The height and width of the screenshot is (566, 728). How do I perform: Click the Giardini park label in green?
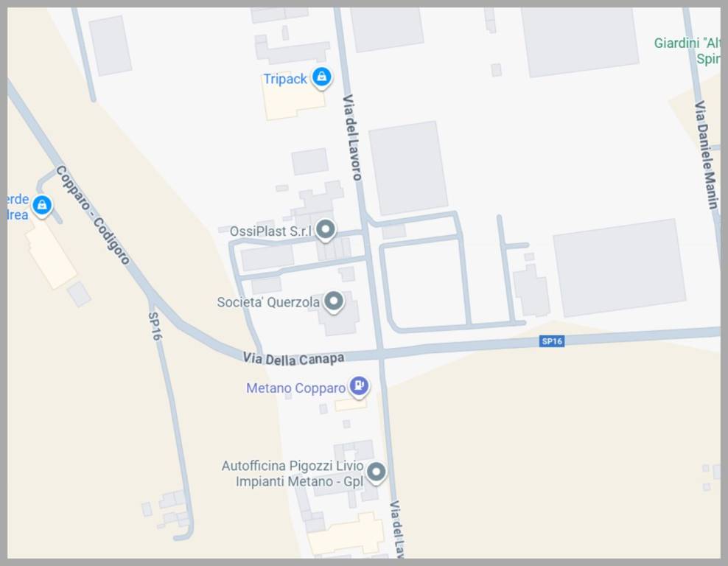coord(687,51)
